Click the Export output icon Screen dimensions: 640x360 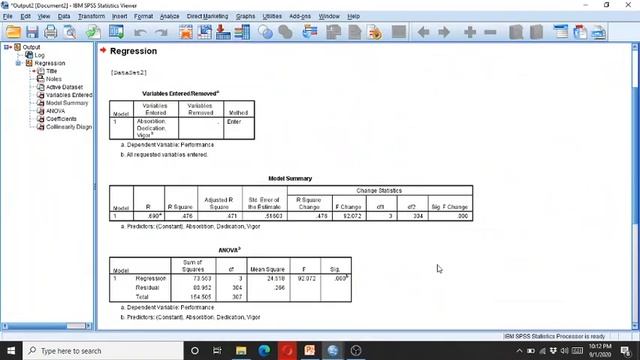(x=93, y=32)
